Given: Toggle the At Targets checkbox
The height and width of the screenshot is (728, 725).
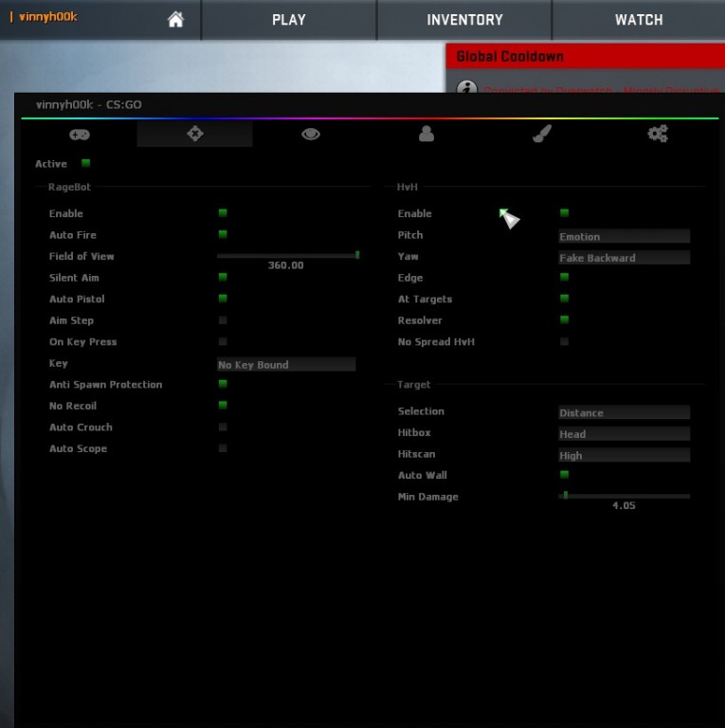Looking at the screenshot, I should point(565,298).
